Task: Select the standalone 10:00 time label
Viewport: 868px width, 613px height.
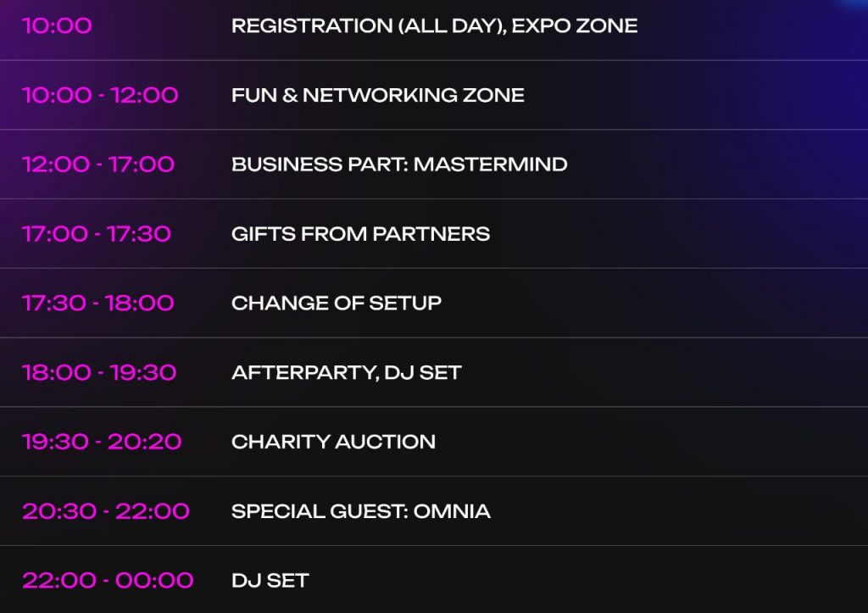Action: click(x=57, y=25)
